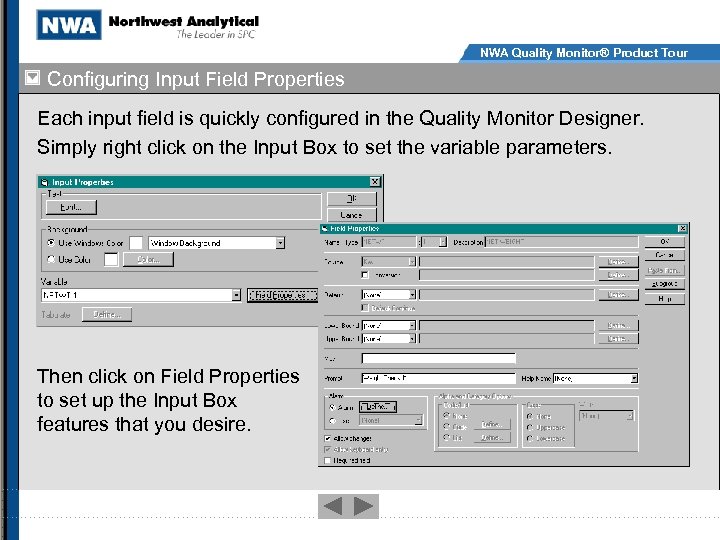720x540 pixels.
Task: Open the Help Name dropdown
Action: [x=634, y=378]
